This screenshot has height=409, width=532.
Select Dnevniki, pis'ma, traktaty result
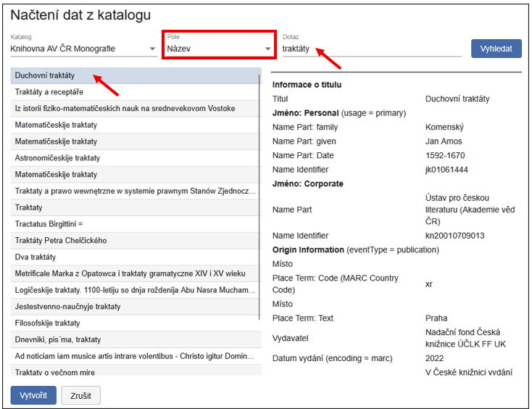[x=135, y=339]
